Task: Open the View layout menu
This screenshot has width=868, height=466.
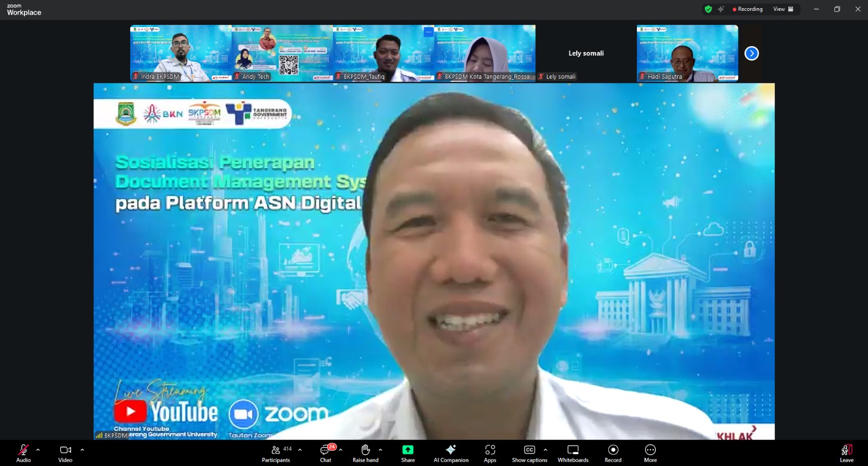Action: click(783, 9)
